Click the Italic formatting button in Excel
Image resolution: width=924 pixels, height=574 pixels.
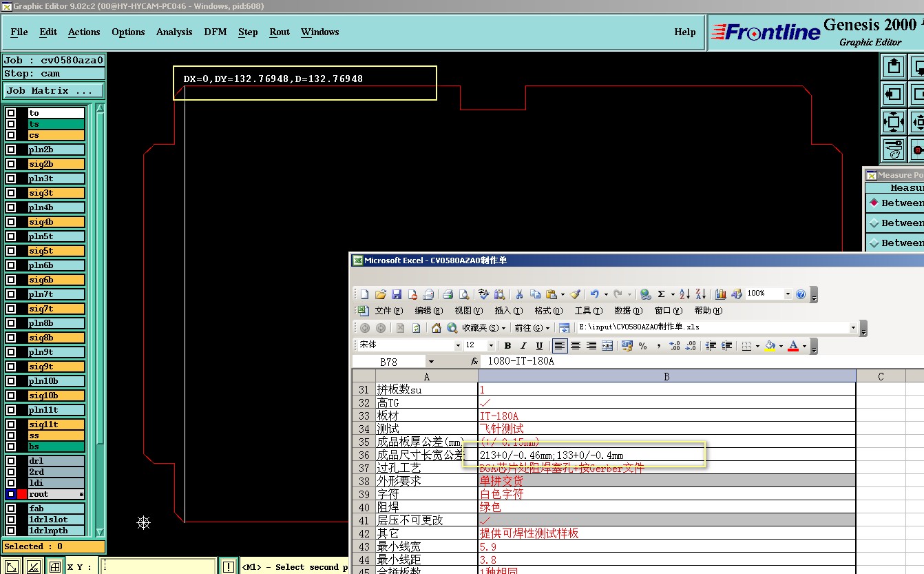coord(523,346)
